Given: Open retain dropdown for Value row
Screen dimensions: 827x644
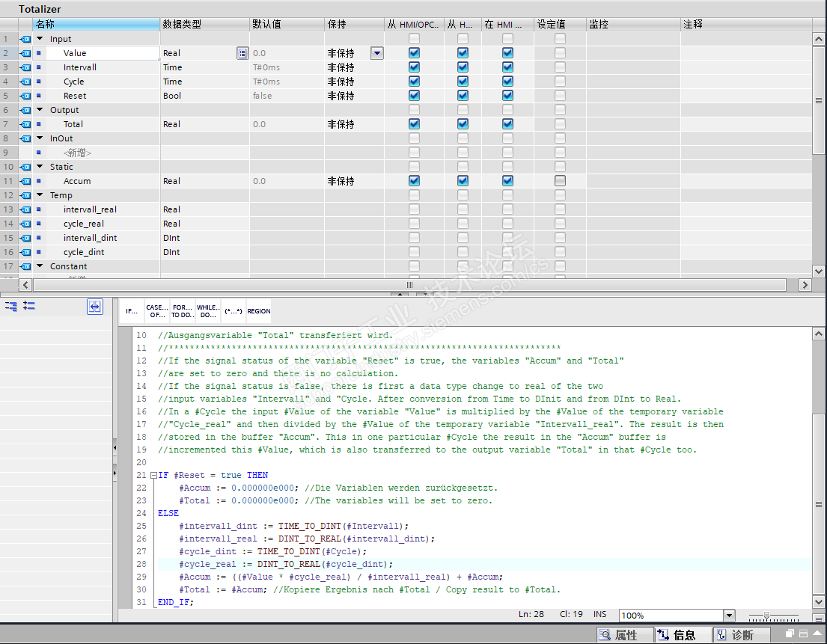Looking at the screenshot, I should click(376, 53).
